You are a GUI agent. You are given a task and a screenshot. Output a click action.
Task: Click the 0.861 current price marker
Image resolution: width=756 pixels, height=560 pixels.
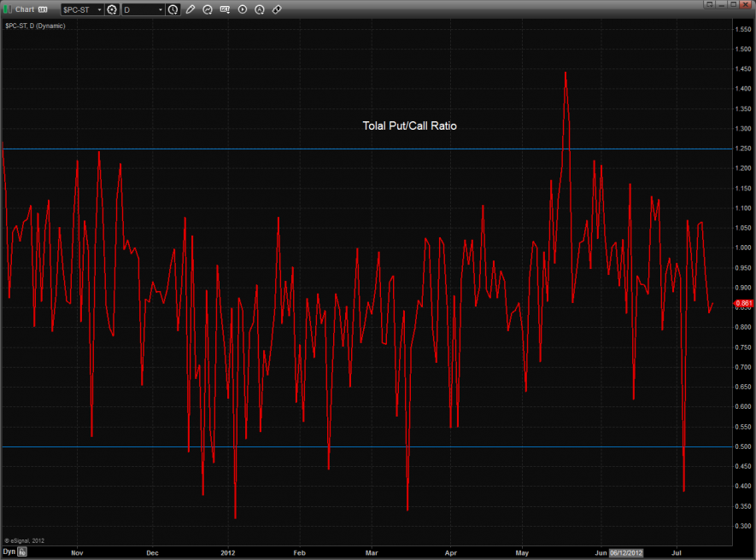point(743,303)
